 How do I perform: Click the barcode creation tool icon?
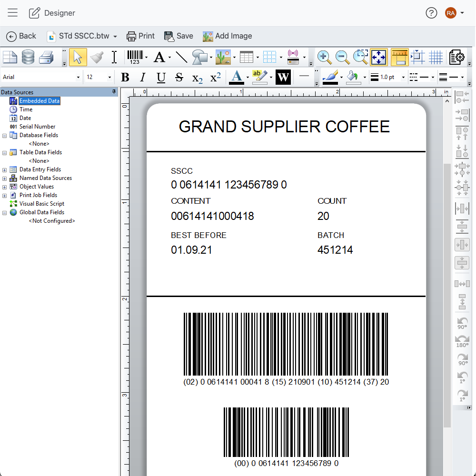click(x=135, y=57)
